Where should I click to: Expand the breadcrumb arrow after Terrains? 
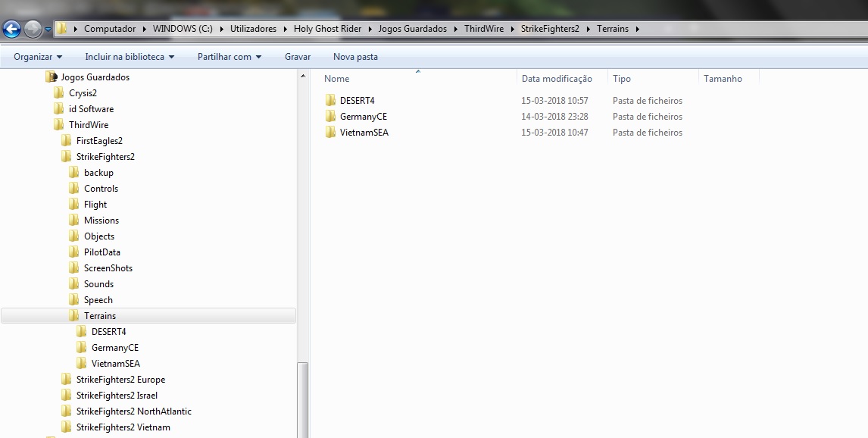(x=638, y=29)
